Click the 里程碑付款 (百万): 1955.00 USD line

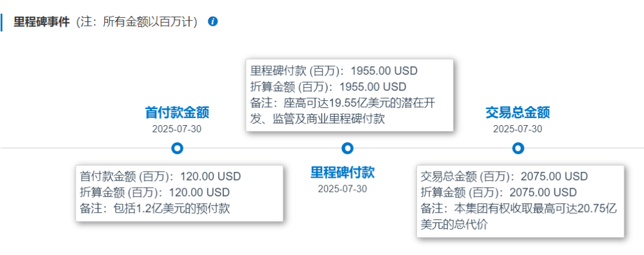(334, 70)
